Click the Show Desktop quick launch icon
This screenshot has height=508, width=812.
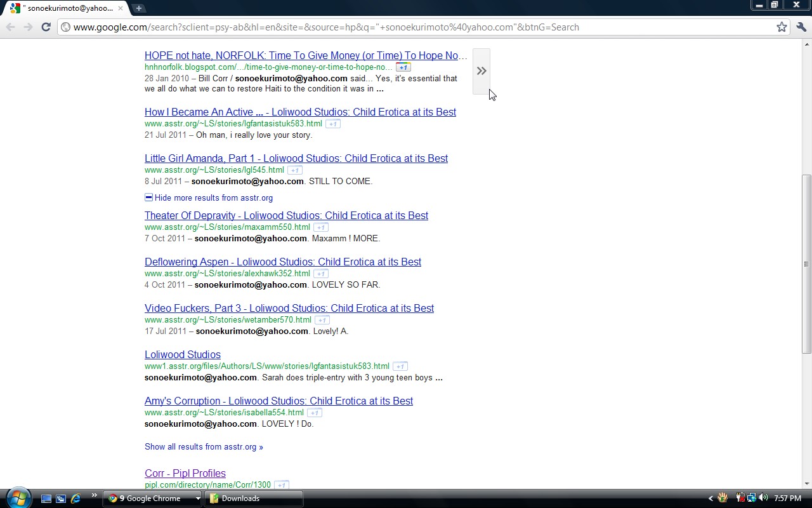click(46, 498)
